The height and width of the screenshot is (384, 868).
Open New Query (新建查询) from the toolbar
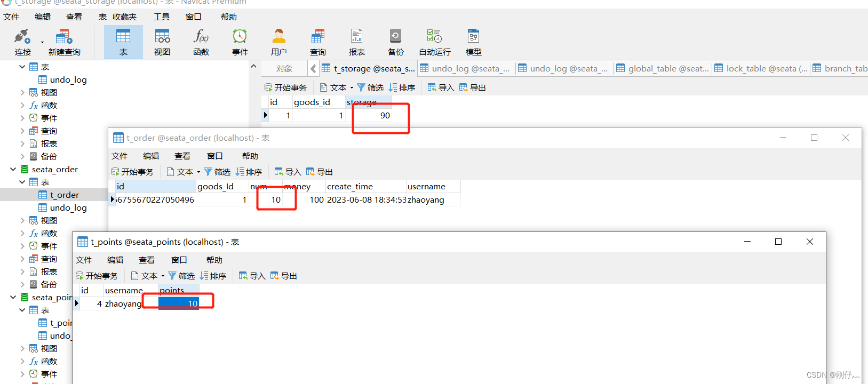64,42
